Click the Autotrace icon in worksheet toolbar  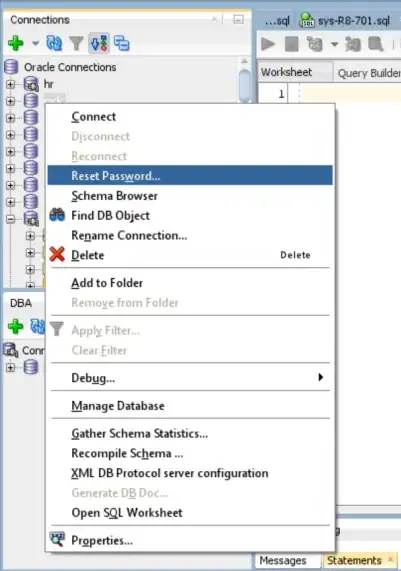[x=353, y=44]
